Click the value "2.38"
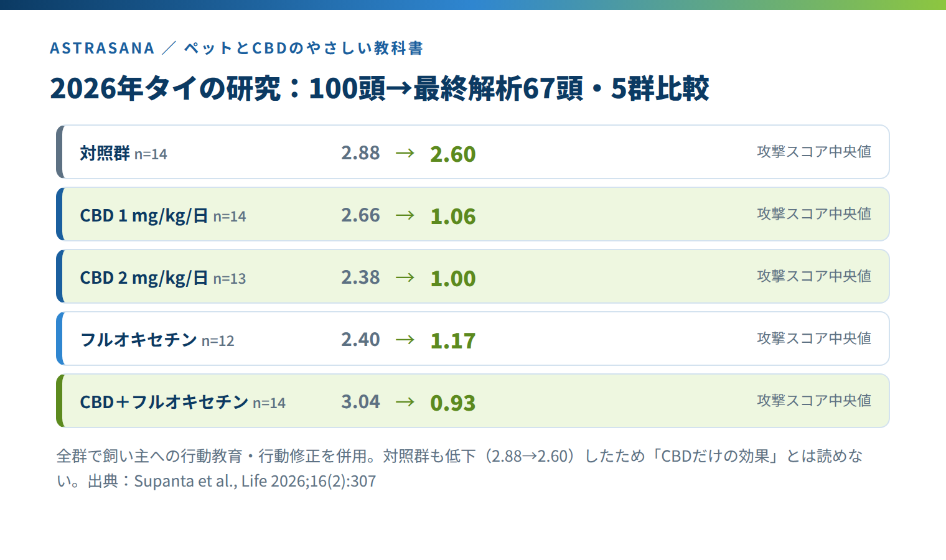This screenshot has width=946, height=560. tap(360, 278)
